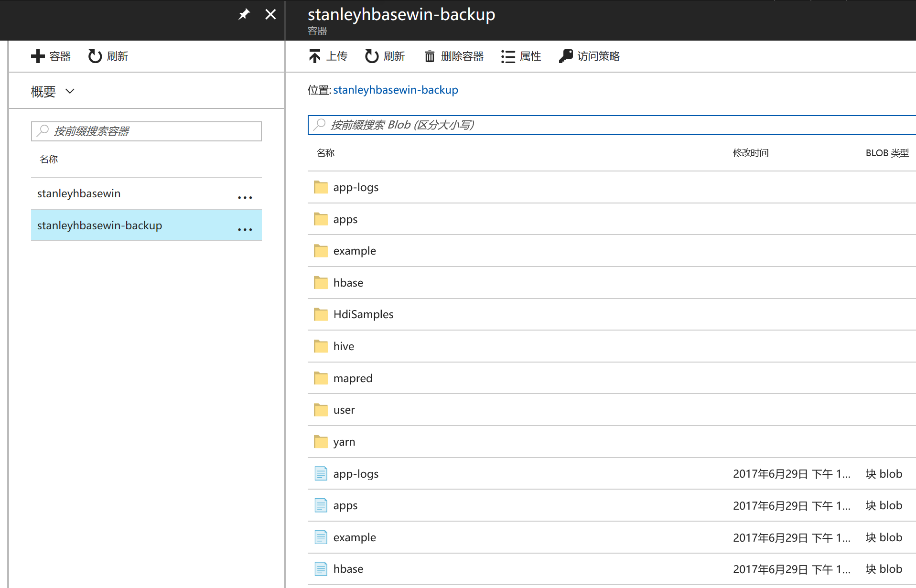This screenshot has height=588, width=916.
Task: Select the stanleyhbasewin container
Action: tap(79, 193)
